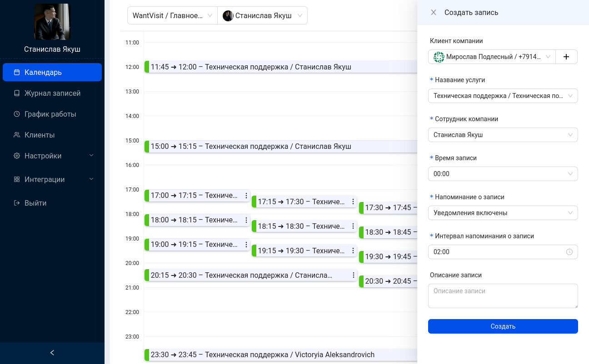This screenshot has height=364, width=589.
Task: Add a new client with the plus icon
Action: click(x=566, y=57)
